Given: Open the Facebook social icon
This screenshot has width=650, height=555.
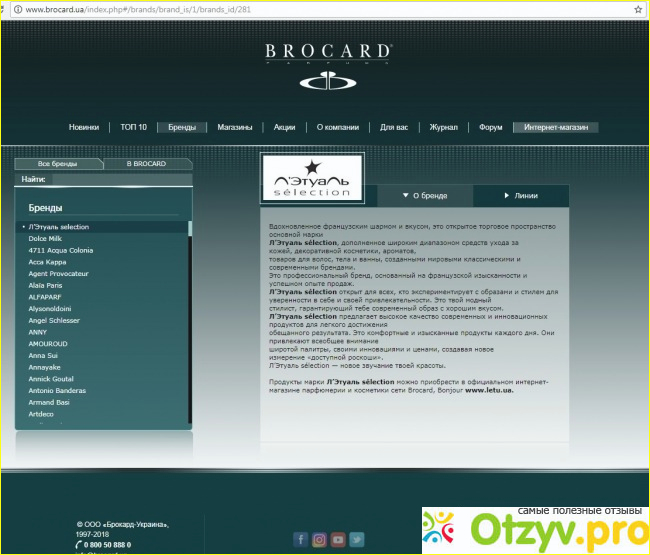Looking at the screenshot, I should coord(300,539).
